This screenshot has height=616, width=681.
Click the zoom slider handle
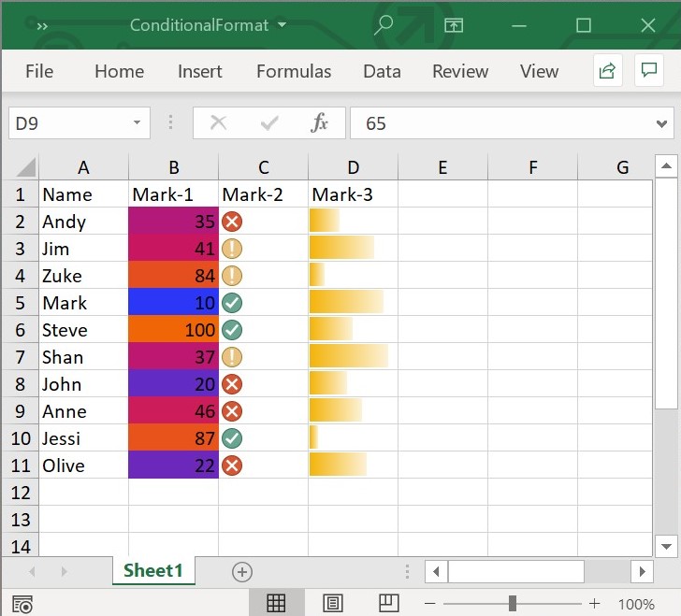[513, 603]
